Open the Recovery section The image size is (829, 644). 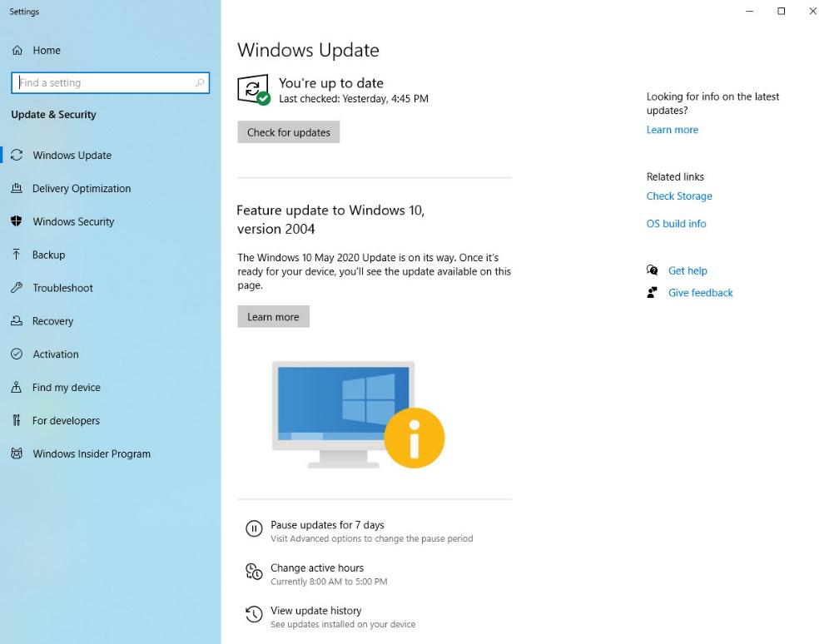53,321
